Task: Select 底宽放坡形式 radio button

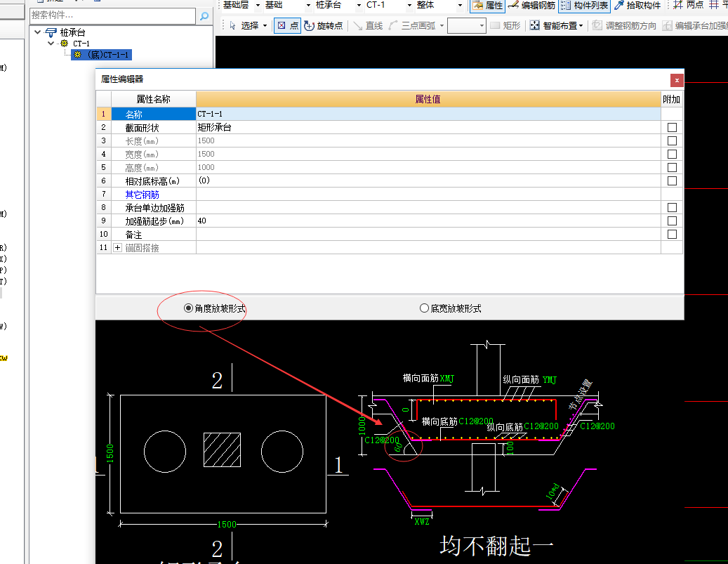Action: (x=424, y=308)
